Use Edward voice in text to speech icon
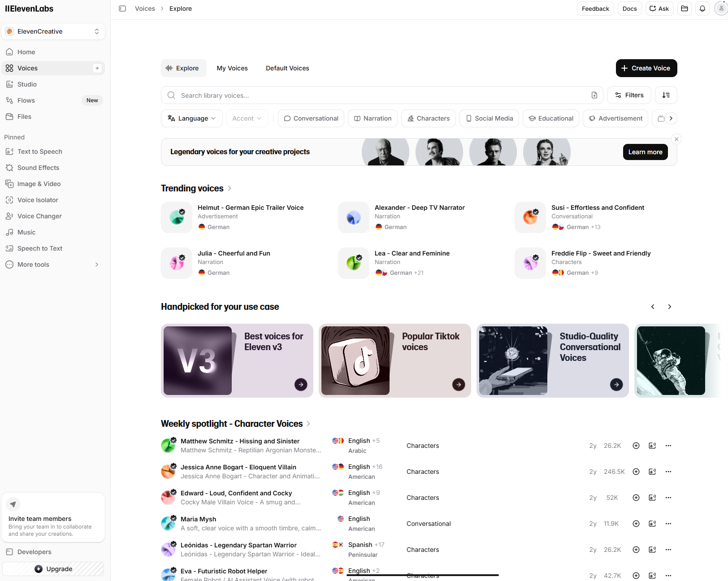Image resolution: width=728 pixels, height=581 pixels. (652, 498)
